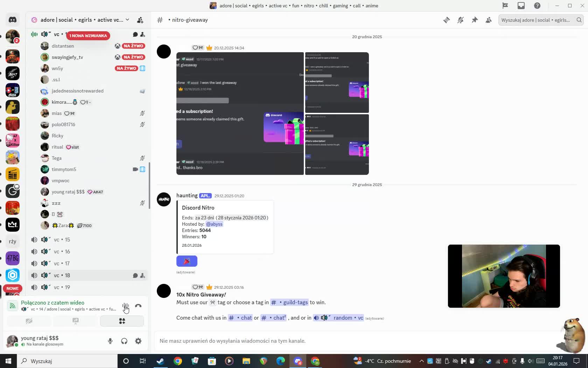Open user settings gear

pos(138,341)
